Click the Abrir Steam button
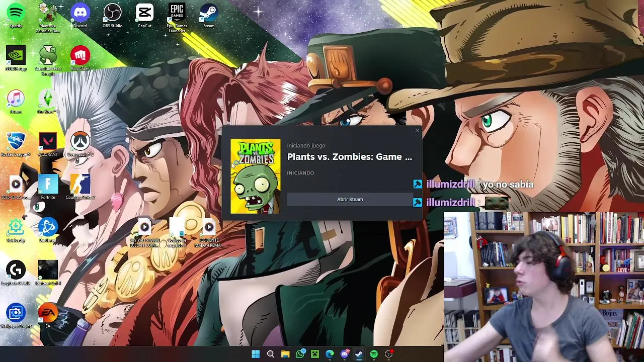The height and width of the screenshot is (362, 644). tap(350, 200)
